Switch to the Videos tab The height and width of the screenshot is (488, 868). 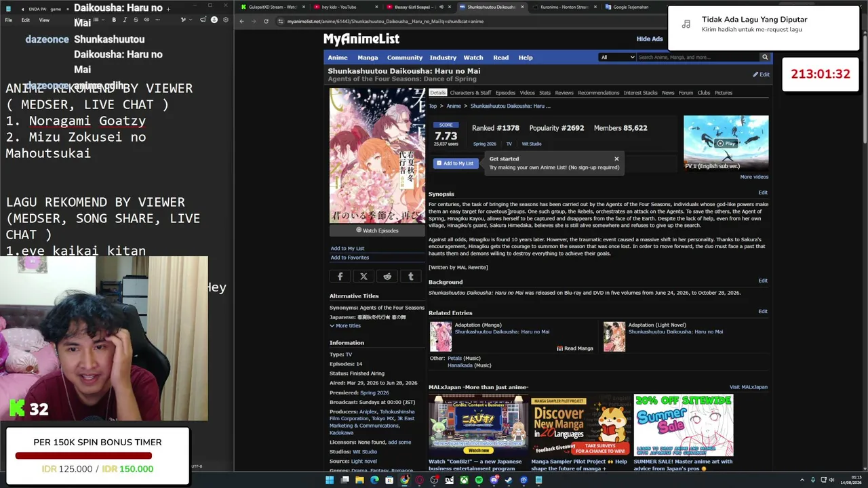(527, 93)
